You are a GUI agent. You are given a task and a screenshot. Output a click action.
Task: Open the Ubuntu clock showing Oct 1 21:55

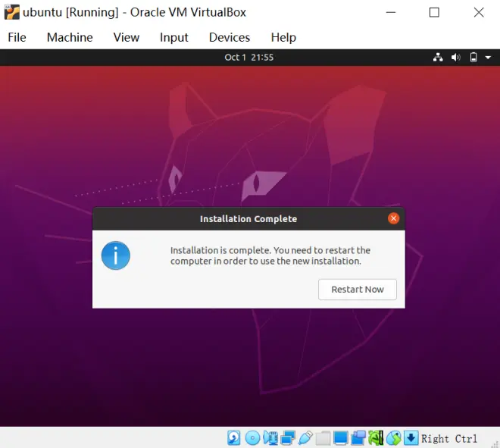coord(248,58)
